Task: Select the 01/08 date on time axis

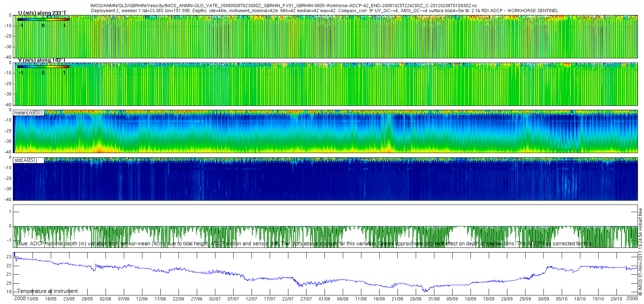Action: pos(324,299)
